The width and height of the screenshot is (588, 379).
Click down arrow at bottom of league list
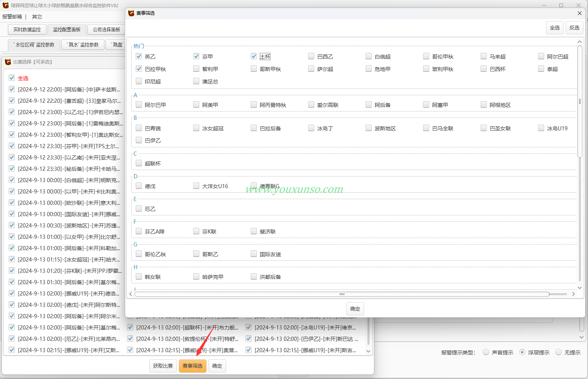click(x=580, y=288)
